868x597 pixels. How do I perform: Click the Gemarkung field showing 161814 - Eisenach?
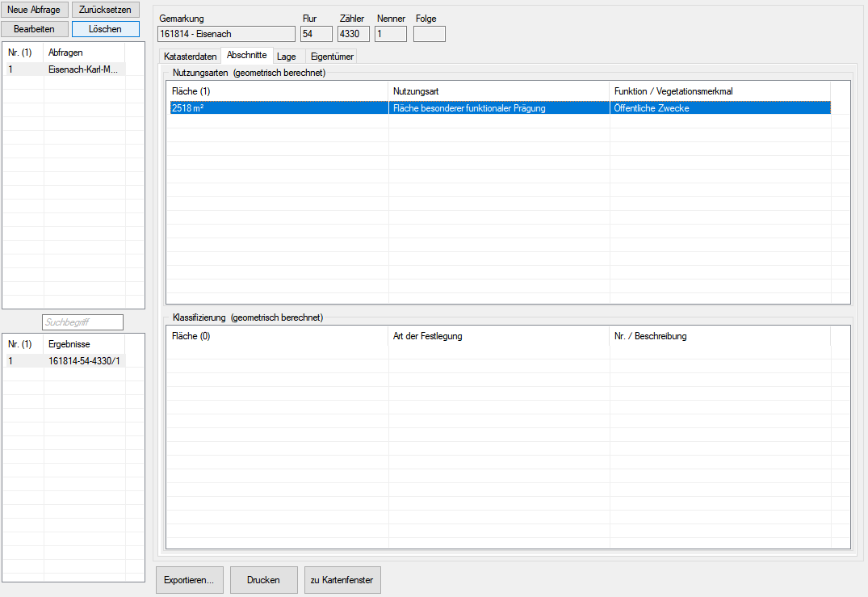pyautogui.click(x=226, y=34)
